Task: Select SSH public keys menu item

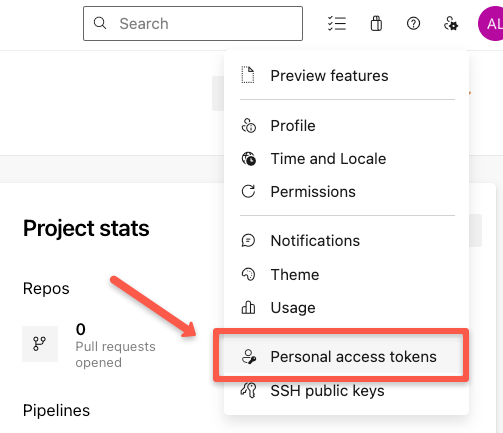Action: pyautogui.click(x=347, y=391)
